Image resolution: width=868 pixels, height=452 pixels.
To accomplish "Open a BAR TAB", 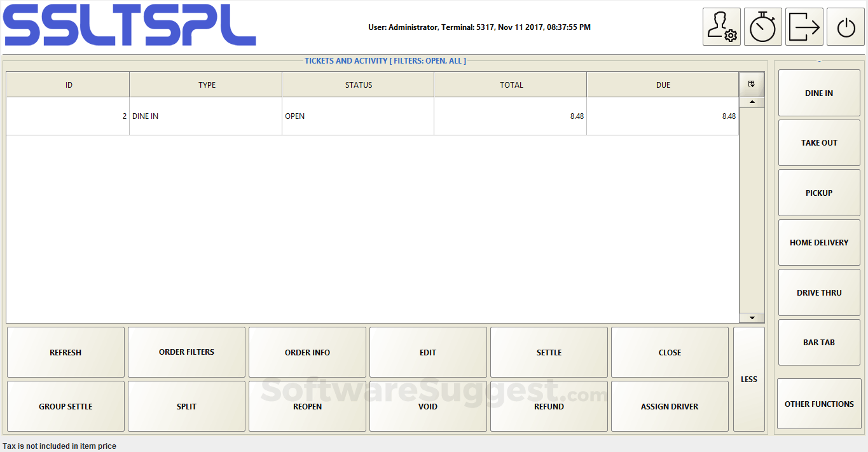I will pos(818,342).
